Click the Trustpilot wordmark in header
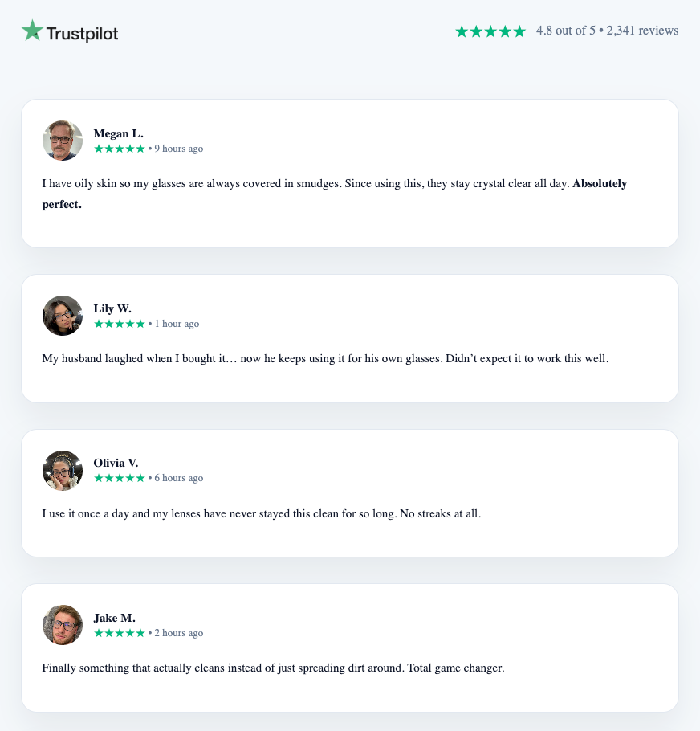Screen dimensions: 700x731 point(82,33)
